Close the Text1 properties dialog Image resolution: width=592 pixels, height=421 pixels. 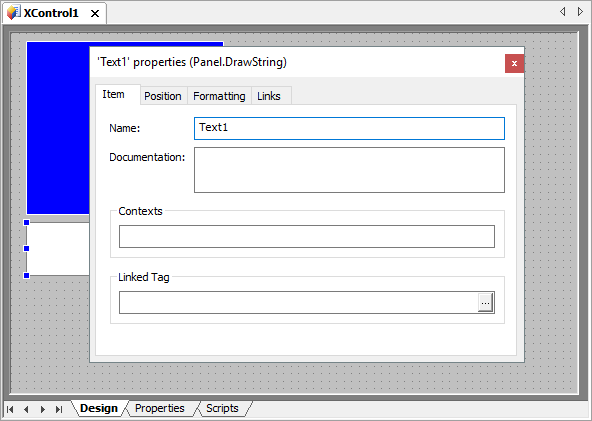click(x=514, y=63)
